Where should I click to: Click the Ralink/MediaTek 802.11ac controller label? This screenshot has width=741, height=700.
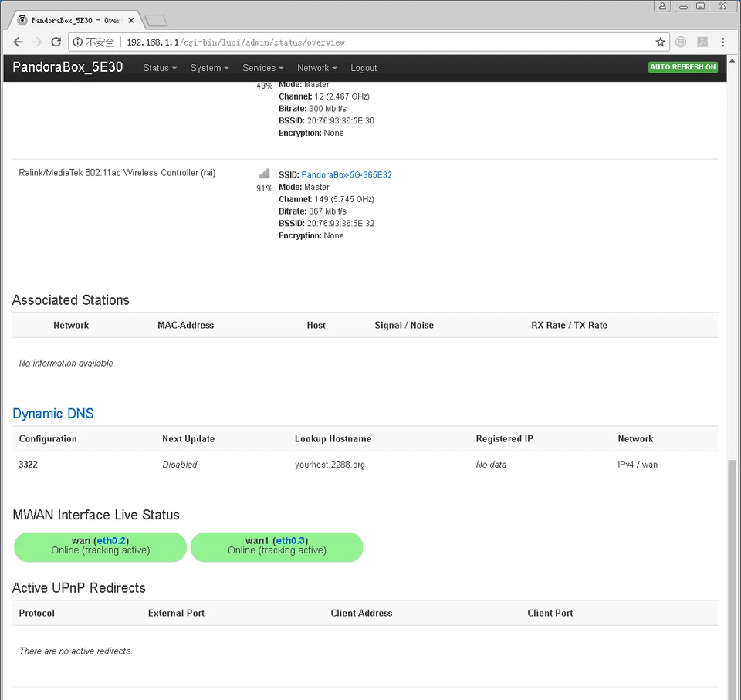117,173
